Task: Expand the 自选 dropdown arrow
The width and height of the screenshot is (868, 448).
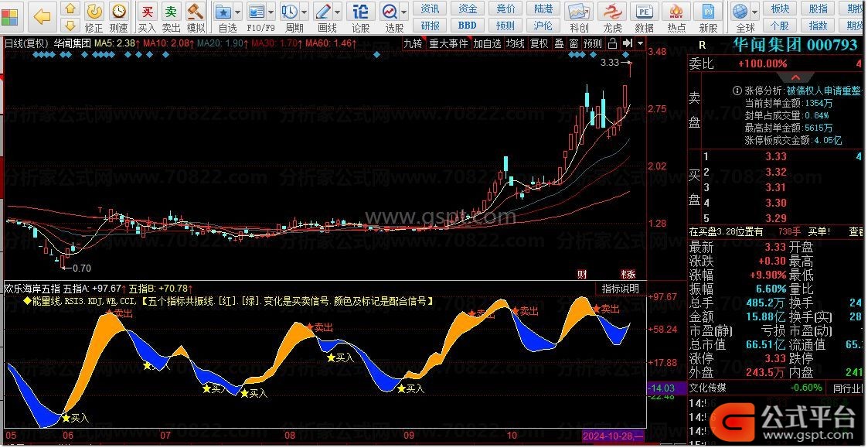Action: 238,12
